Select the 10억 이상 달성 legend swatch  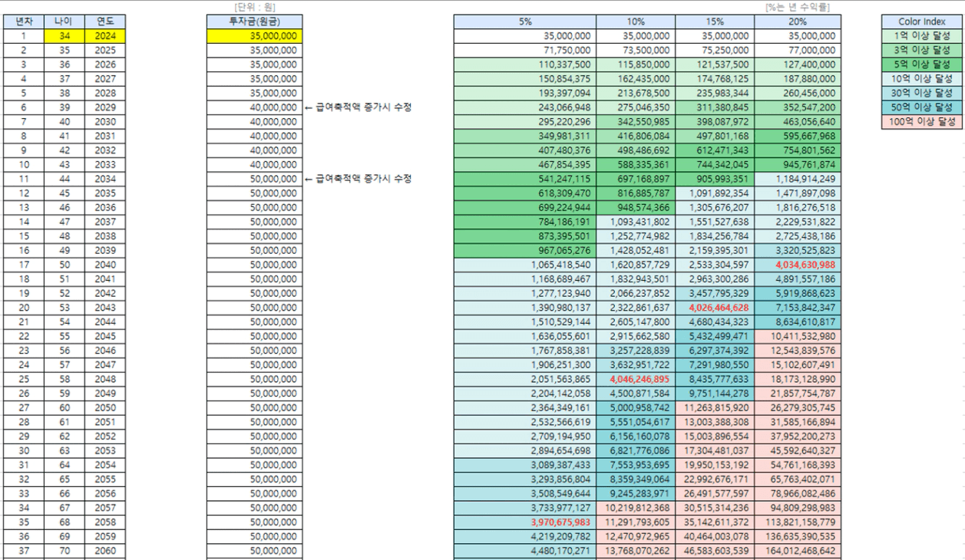pos(922,79)
